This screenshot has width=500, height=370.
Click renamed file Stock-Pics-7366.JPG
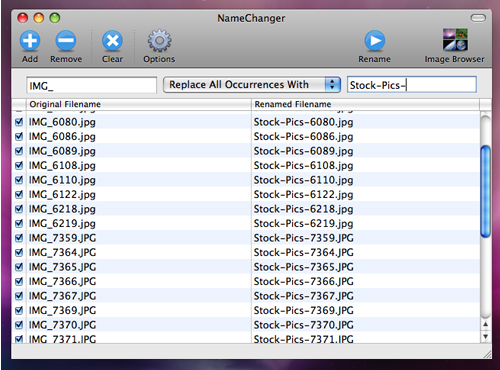304,282
